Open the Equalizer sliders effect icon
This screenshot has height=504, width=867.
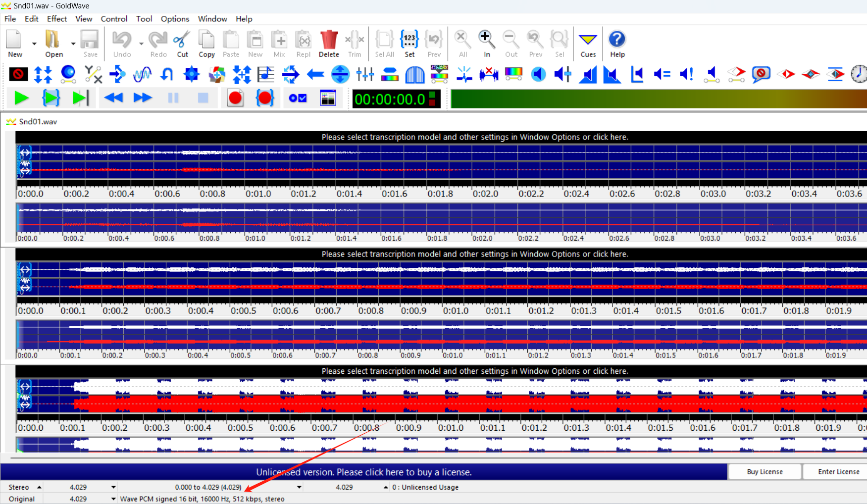pyautogui.click(x=365, y=74)
